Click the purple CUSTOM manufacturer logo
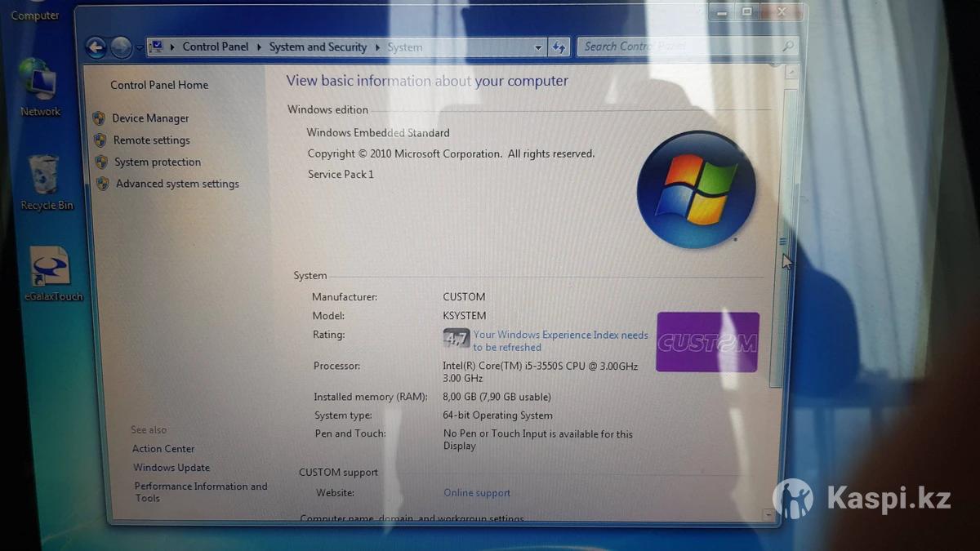 click(x=708, y=342)
